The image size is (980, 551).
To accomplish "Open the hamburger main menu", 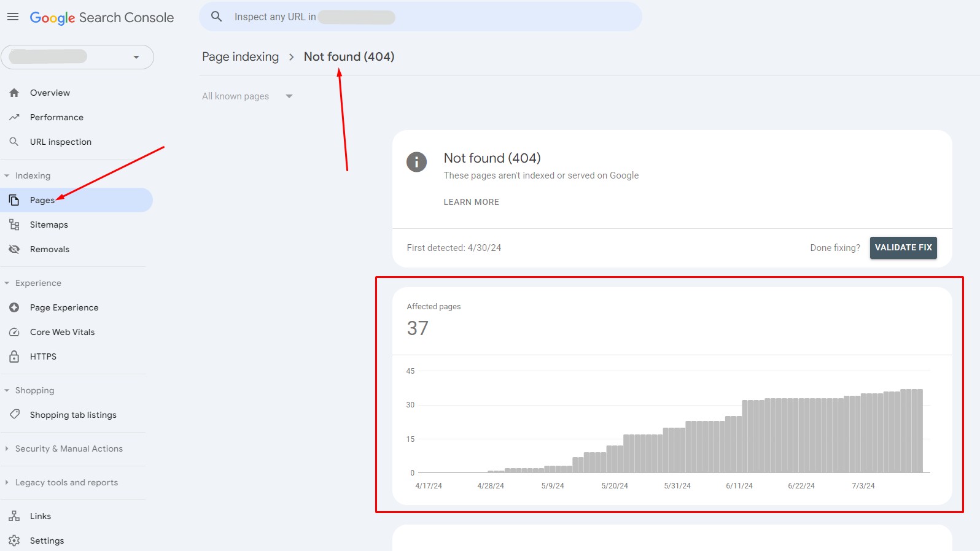I will (x=13, y=17).
